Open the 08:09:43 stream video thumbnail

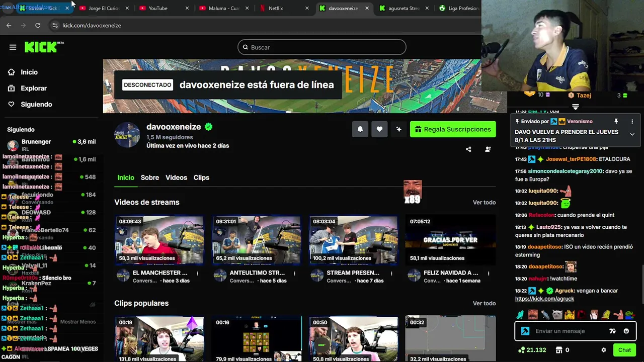(x=159, y=240)
